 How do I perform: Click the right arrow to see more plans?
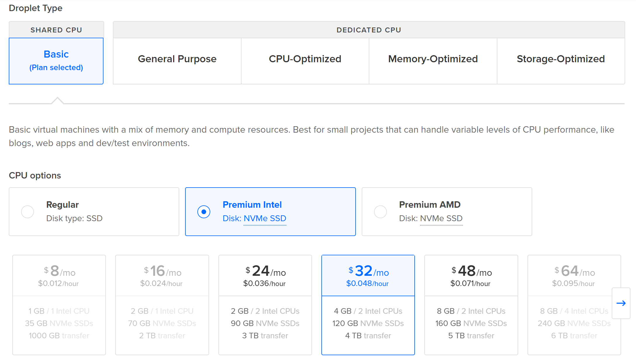point(621,303)
